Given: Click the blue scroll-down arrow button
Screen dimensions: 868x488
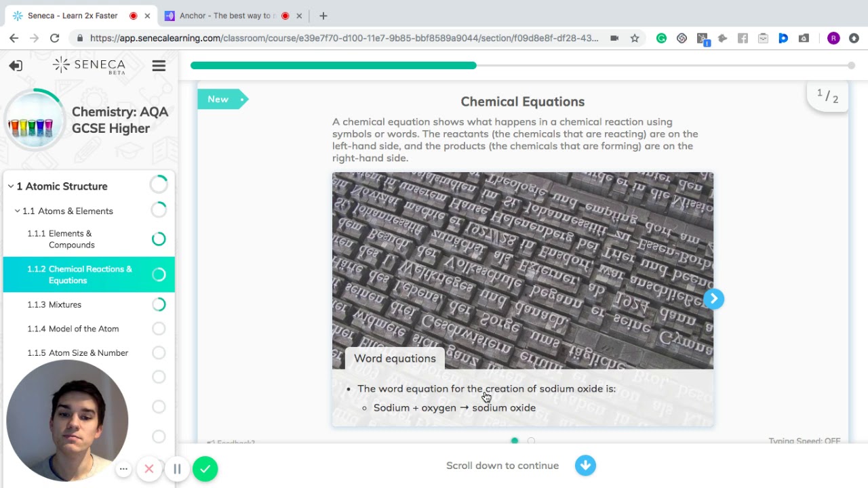Looking at the screenshot, I should pos(585,466).
